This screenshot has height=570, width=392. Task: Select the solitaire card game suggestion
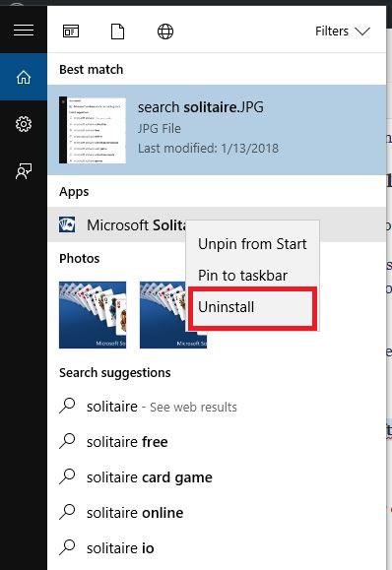pyautogui.click(x=217, y=476)
